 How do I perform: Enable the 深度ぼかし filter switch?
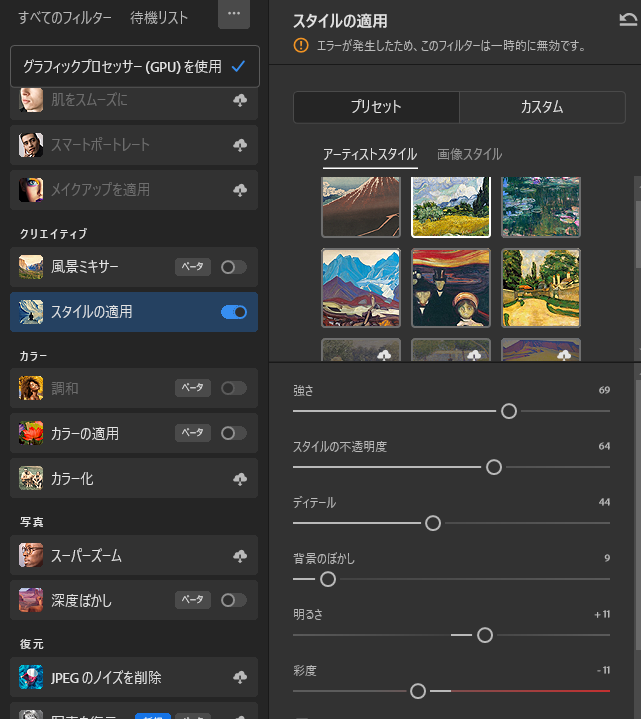[x=233, y=600]
